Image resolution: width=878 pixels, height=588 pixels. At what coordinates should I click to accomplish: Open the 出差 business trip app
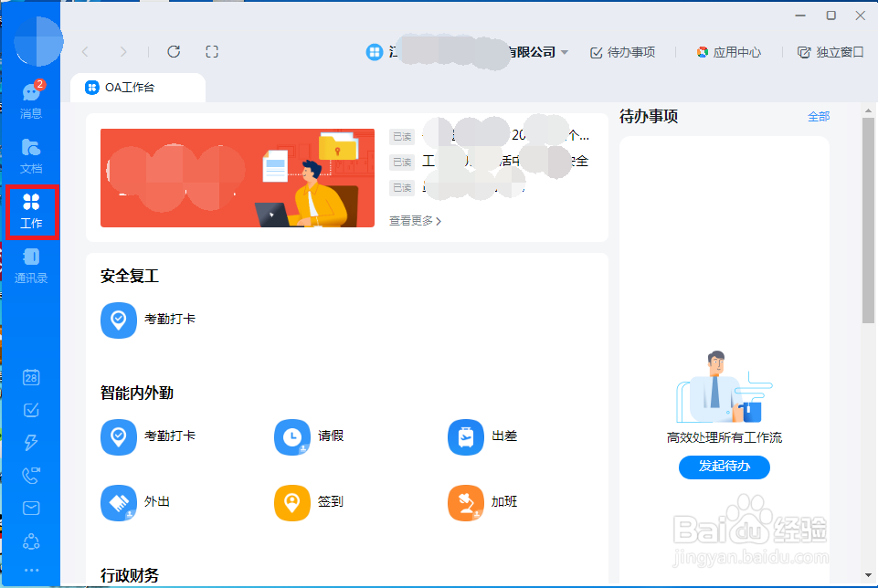[482, 437]
